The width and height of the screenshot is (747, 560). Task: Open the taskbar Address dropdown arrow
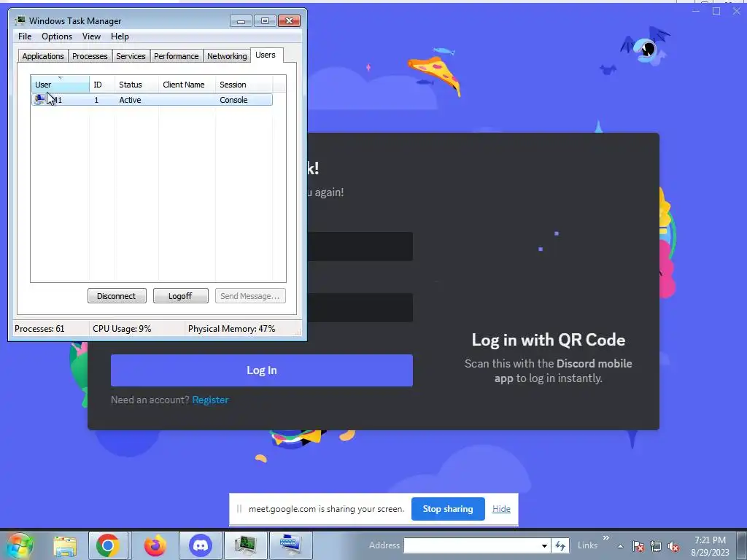click(544, 545)
